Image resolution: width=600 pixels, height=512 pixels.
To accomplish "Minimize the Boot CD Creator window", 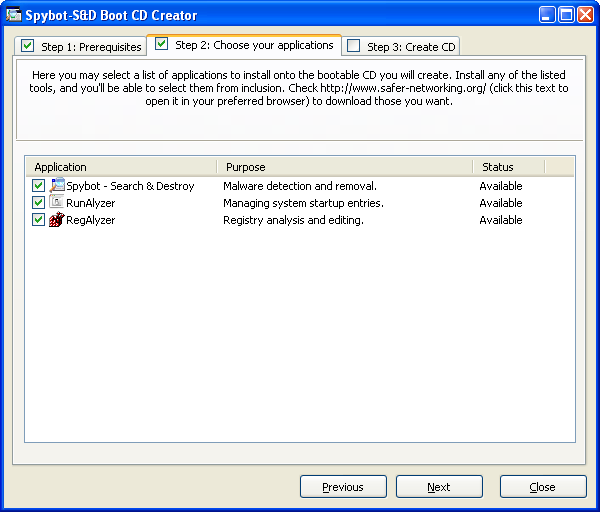I will (x=547, y=15).
